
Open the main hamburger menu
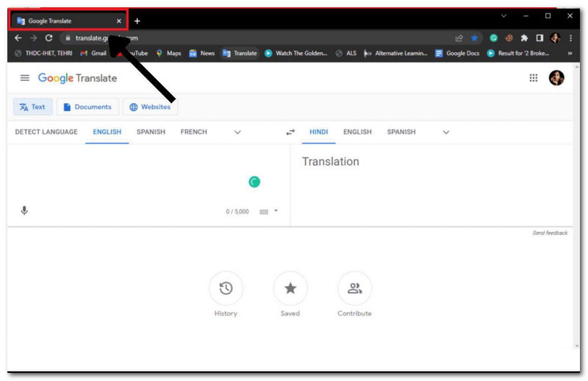[x=25, y=78]
